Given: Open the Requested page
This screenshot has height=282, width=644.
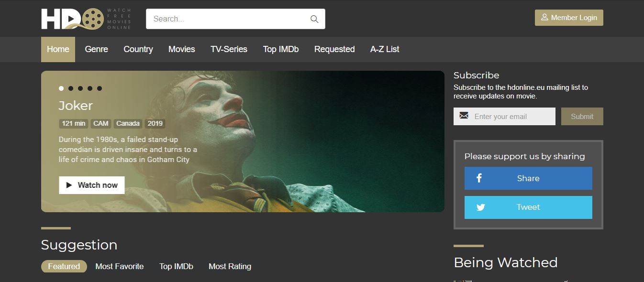Looking at the screenshot, I should click(334, 49).
